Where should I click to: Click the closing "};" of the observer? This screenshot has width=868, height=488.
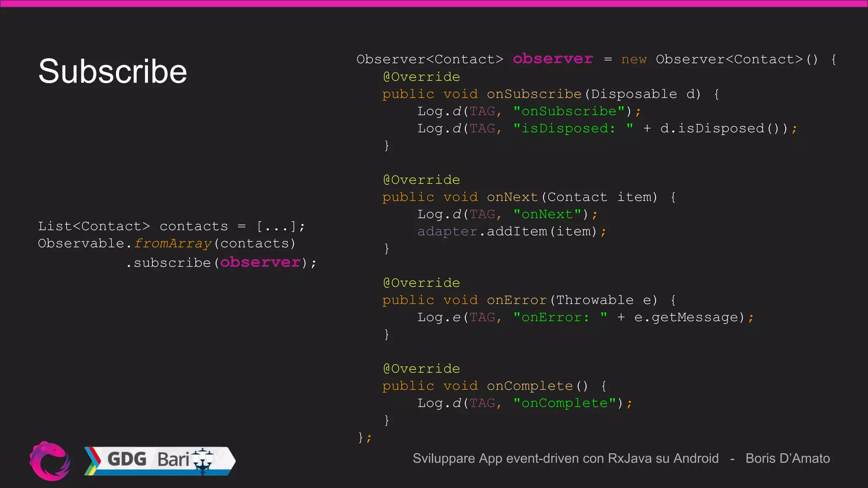click(365, 438)
